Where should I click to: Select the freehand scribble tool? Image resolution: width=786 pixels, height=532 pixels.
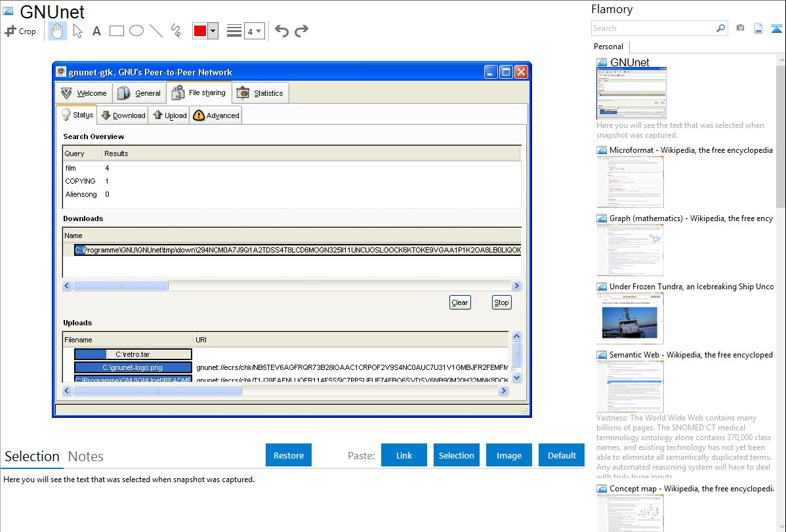[176, 31]
